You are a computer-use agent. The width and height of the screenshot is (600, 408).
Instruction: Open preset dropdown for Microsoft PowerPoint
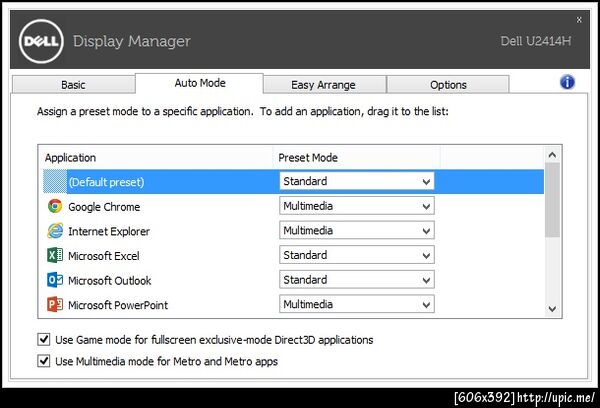tap(357, 304)
